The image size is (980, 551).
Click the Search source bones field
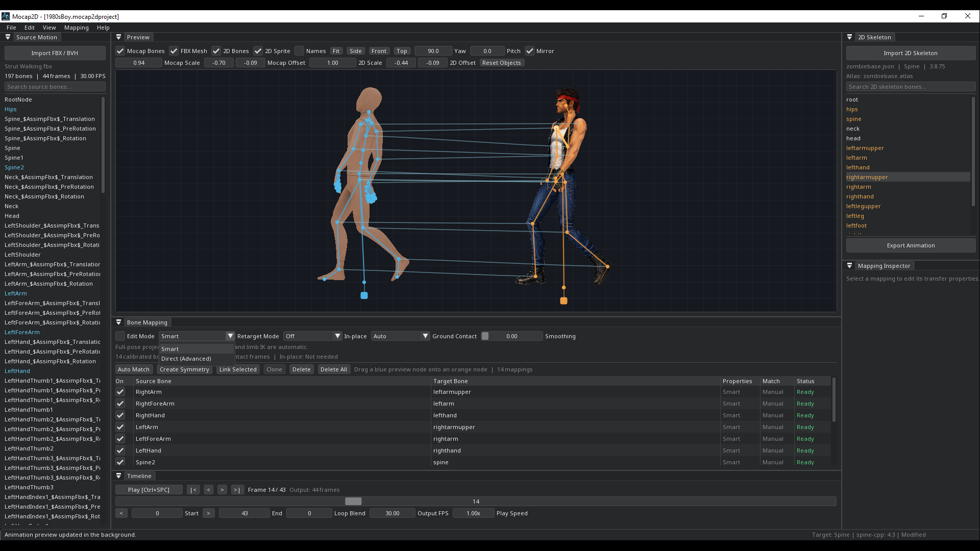click(55, 87)
